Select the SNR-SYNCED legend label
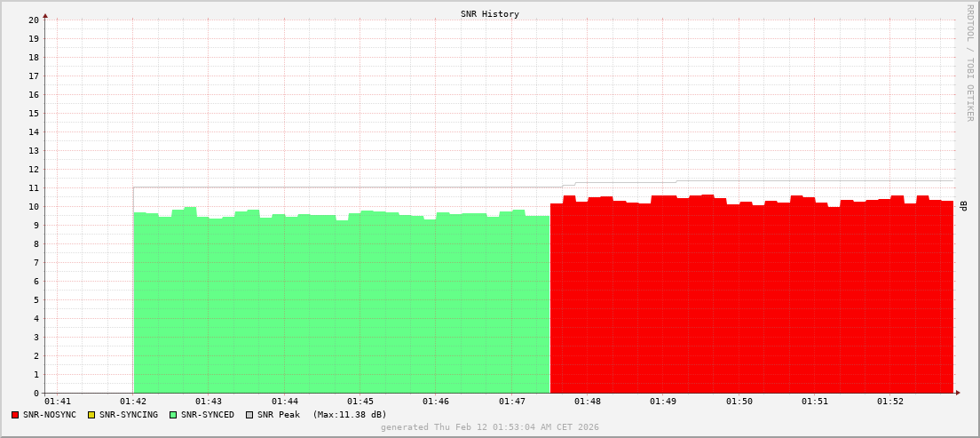Viewport: 980px width, 438px height. 208,415
